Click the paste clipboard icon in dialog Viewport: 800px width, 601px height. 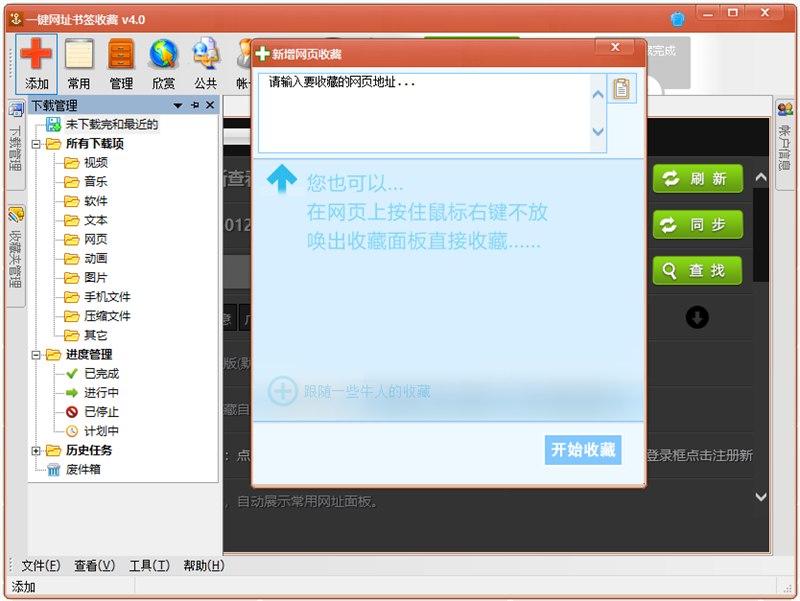click(621, 89)
